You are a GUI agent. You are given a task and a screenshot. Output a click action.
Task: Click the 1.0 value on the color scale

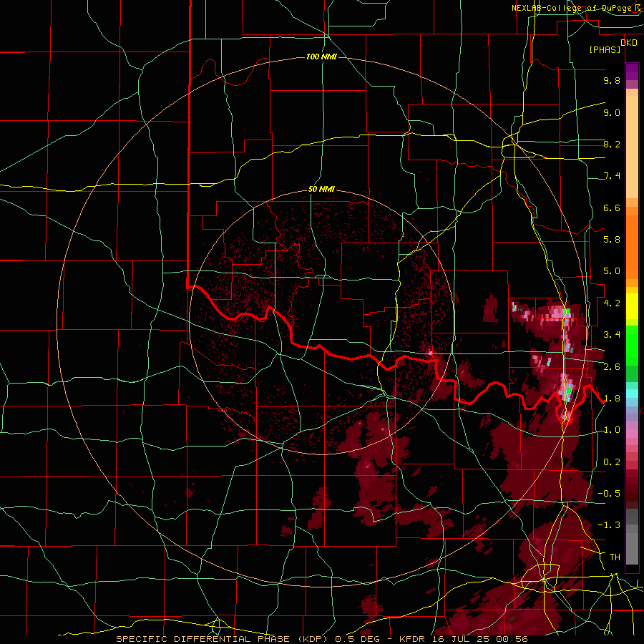pos(612,430)
